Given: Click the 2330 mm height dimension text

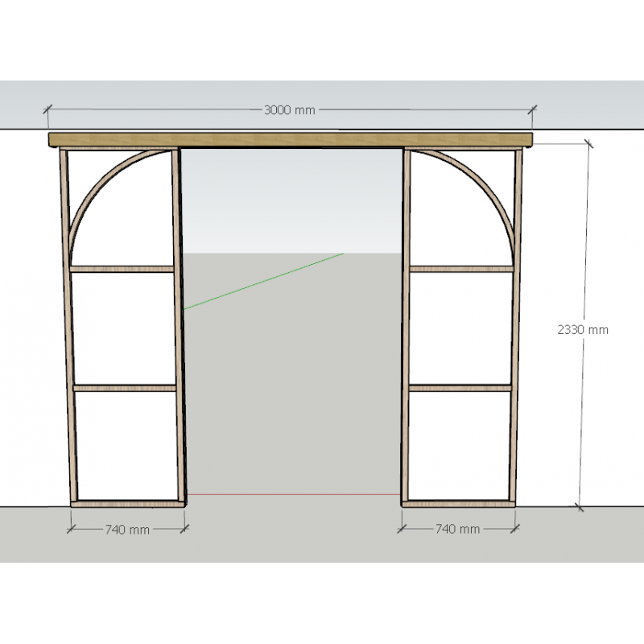Looking at the screenshot, I should 582,329.
